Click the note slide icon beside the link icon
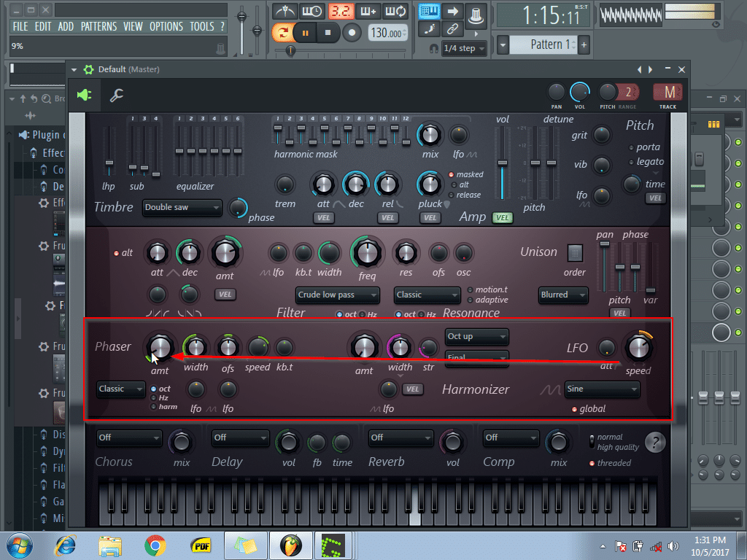 tap(429, 29)
